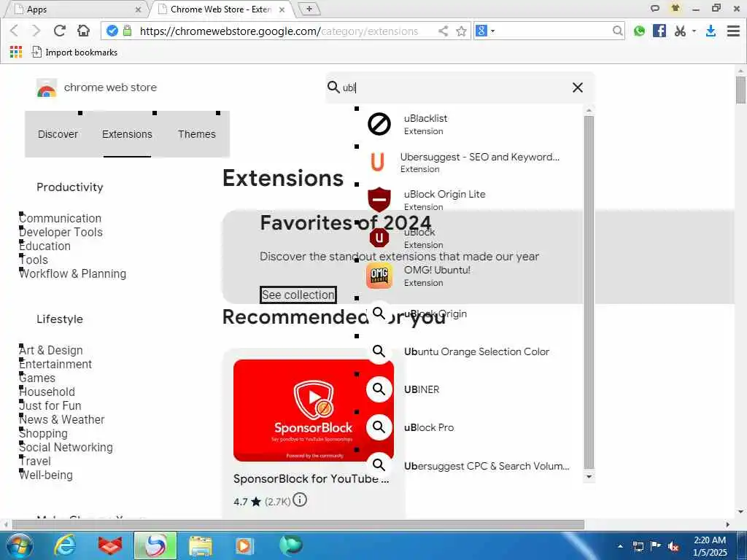Screen dimensions: 747x560
Task: Choose the OMG! Ubuntu! extension suggestion
Action: coord(469,276)
